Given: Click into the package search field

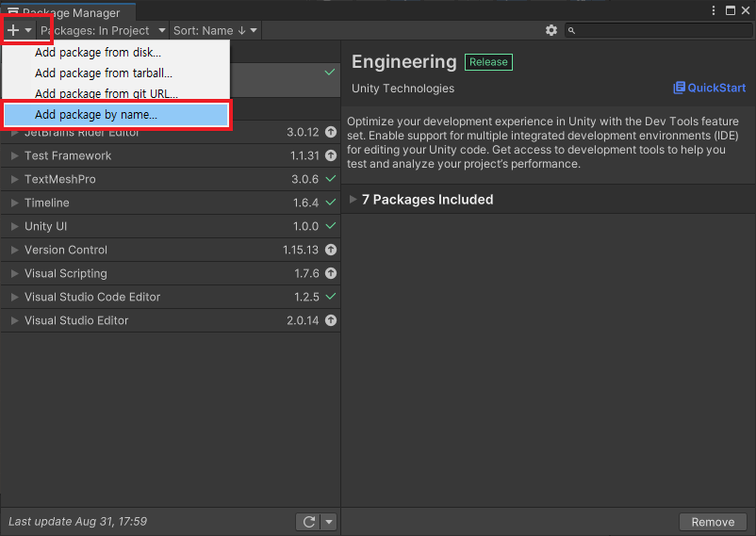Looking at the screenshot, I should (658, 30).
